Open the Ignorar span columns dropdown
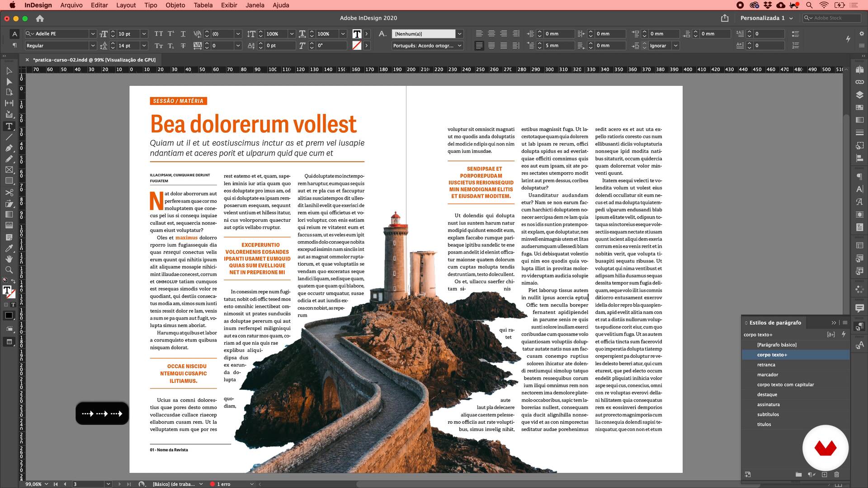Image resolution: width=868 pixels, height=488 pixels. point(675,46)
